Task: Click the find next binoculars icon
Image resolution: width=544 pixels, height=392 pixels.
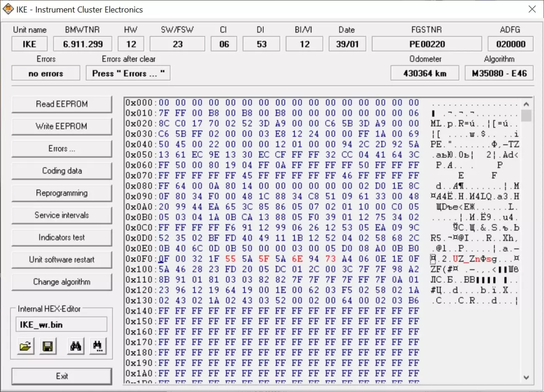Action: click(97, 346)
